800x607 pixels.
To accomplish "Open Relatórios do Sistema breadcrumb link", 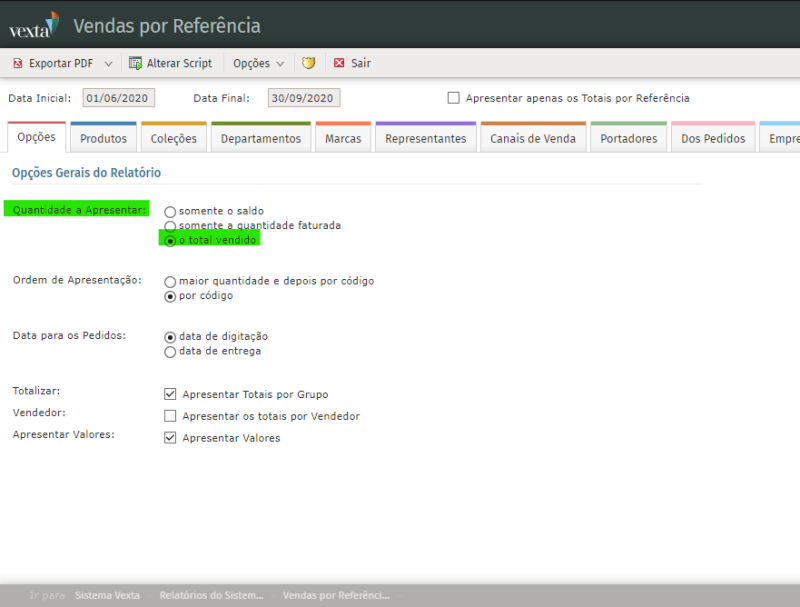I will (211, 596).
